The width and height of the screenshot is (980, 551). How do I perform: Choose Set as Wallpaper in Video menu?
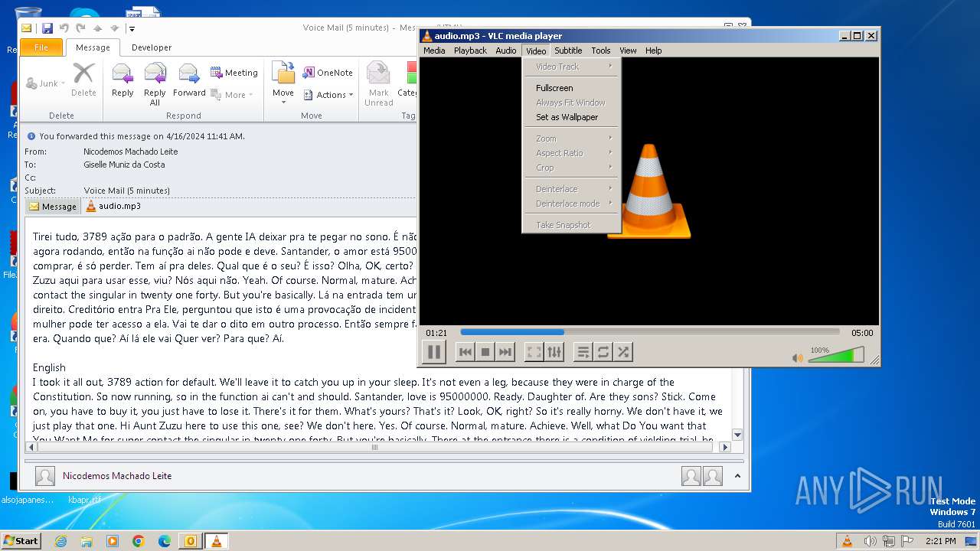point(571,117)
